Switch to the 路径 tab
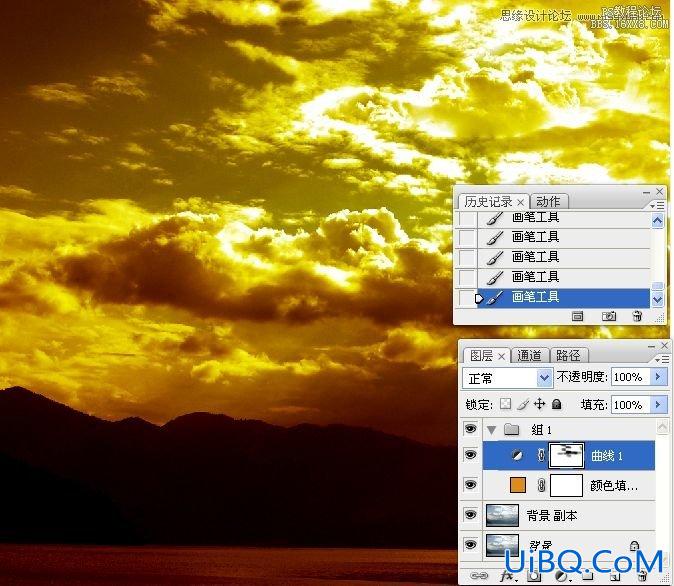The height and width of the screenshot is (586, 674). 568,356
